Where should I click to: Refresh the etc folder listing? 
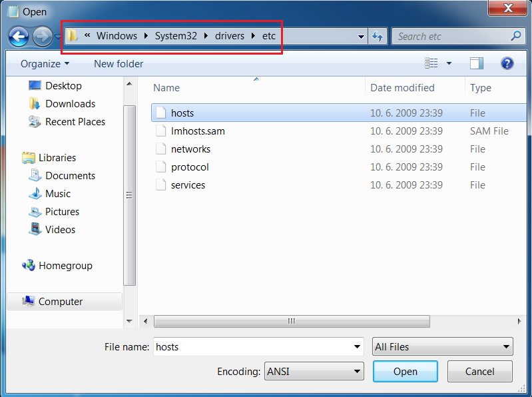(378, 37)
